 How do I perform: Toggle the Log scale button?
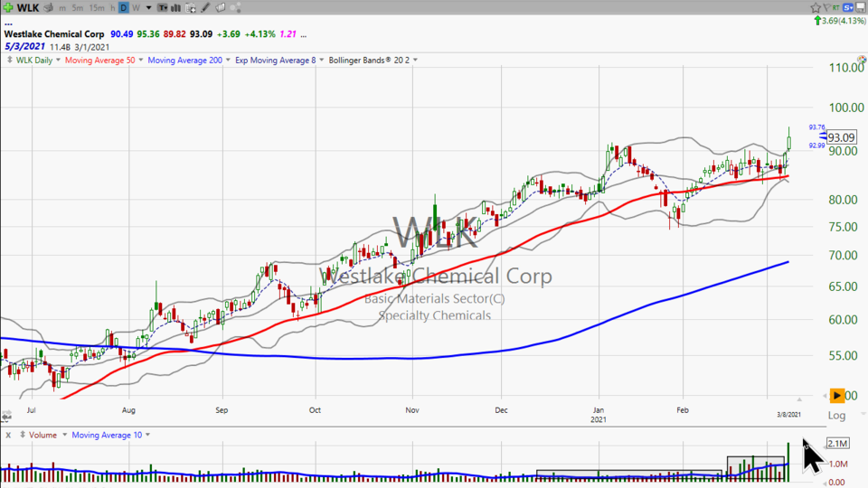pos(836,415)
